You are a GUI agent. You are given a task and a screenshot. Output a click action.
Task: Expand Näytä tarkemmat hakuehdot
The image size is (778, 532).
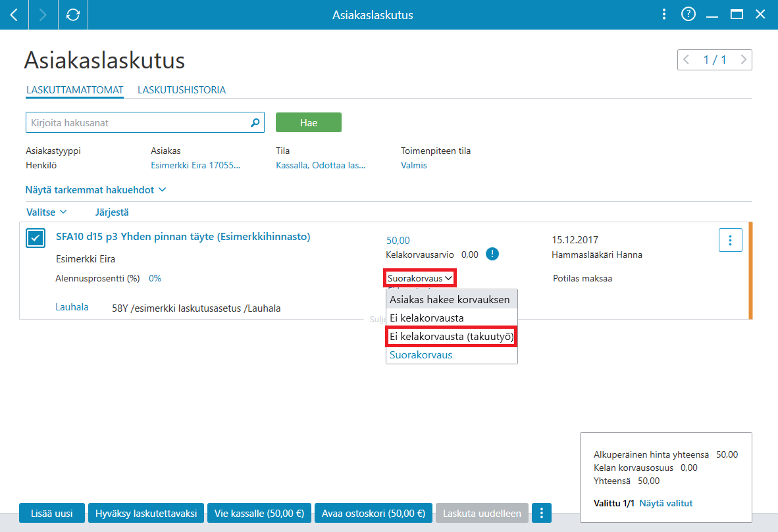click(95, 190)
